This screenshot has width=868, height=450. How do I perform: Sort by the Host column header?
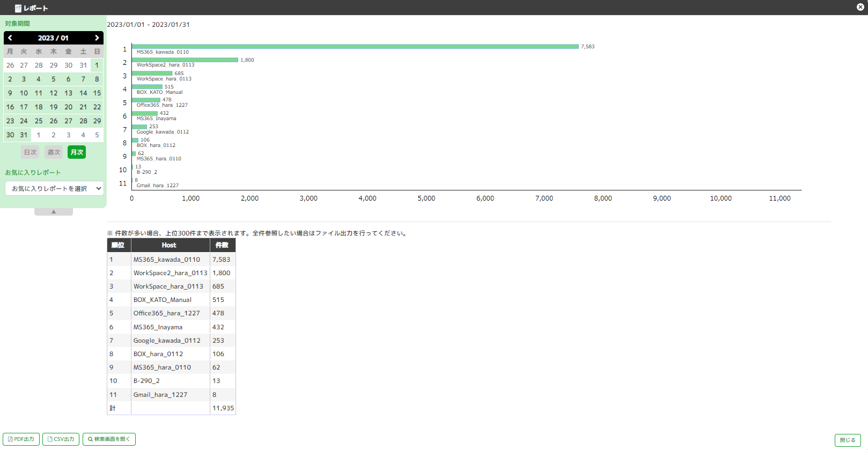(170, 245)
